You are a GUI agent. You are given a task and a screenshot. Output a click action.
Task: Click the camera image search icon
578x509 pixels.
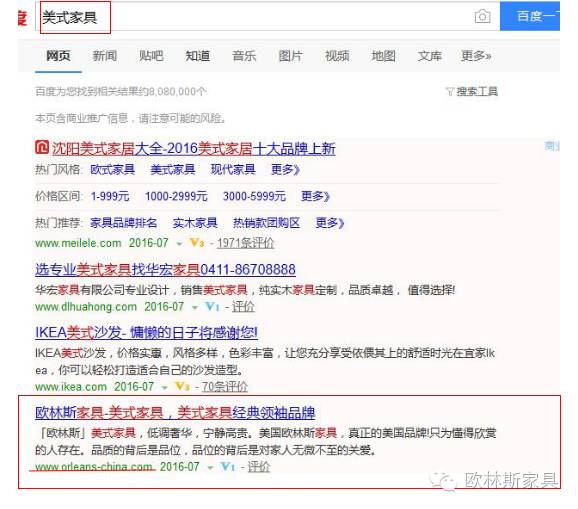pyautogui.click(x=482, y=16)
